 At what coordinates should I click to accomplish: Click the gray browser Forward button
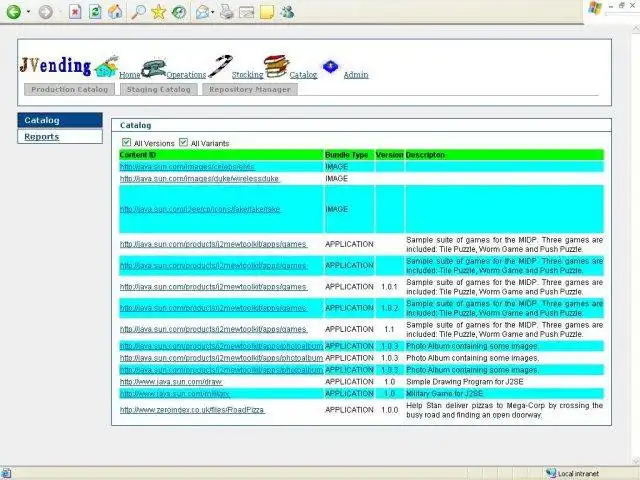point(45,12)
